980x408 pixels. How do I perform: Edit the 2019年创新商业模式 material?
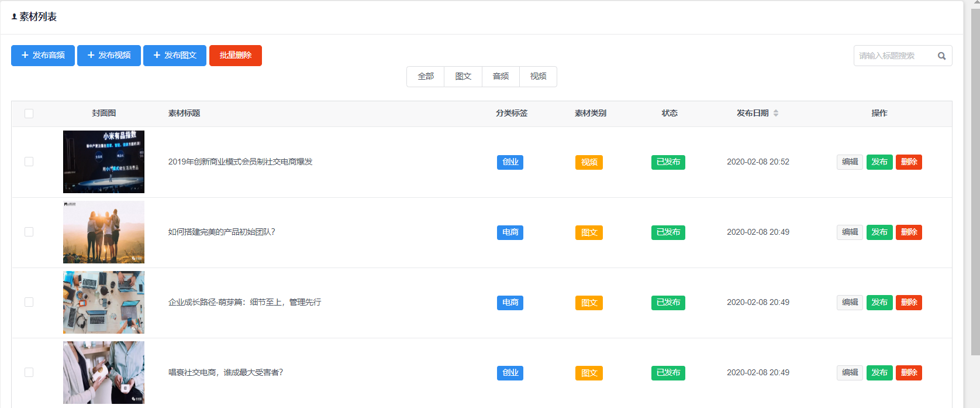pos(850,162)
